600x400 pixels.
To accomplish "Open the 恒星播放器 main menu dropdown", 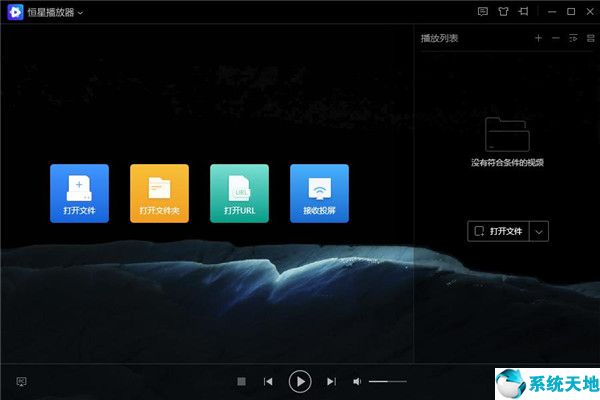I will 80,13.
